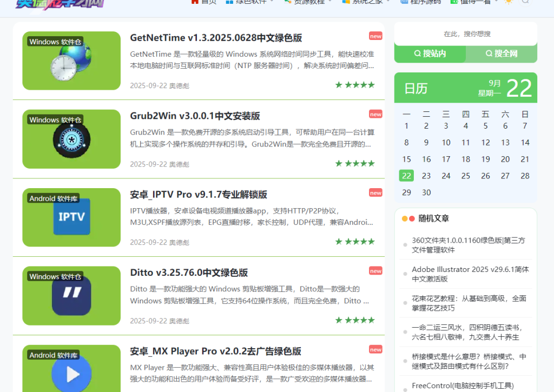This screenshot has height=392, width=554.
Task: Click the star rating of the Grub2Win post
Action: [x=355, y=163]
